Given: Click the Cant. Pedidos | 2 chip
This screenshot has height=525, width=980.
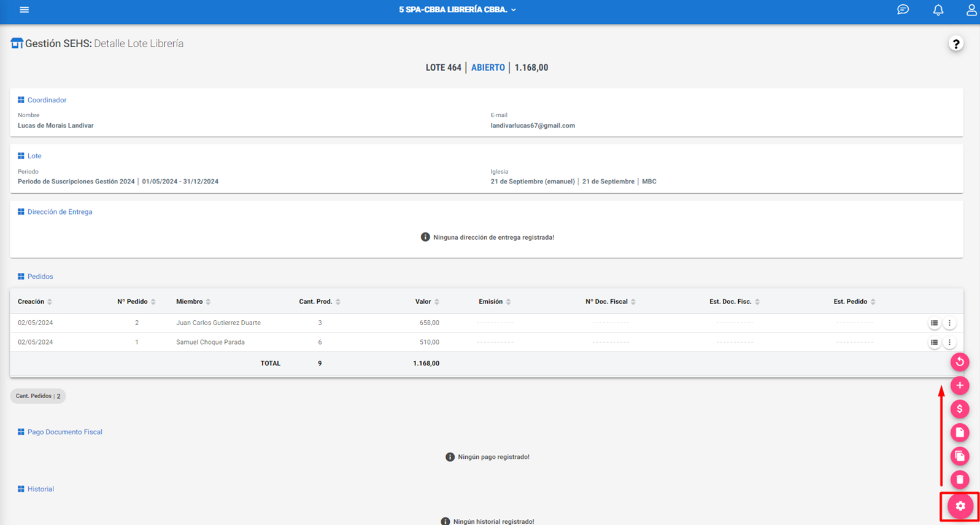Looking at the screenshot, I should (38, 396).
